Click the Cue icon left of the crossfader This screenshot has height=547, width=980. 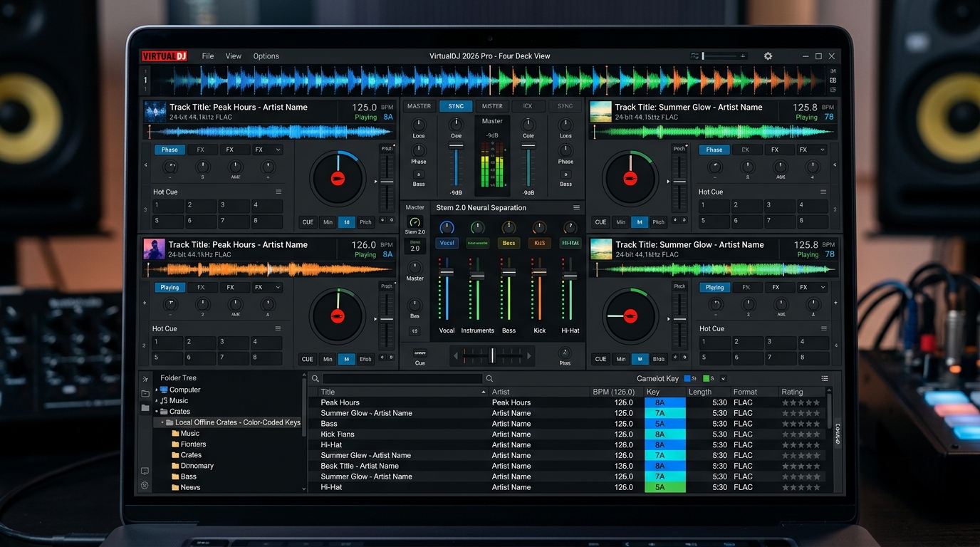pos(420,353)
